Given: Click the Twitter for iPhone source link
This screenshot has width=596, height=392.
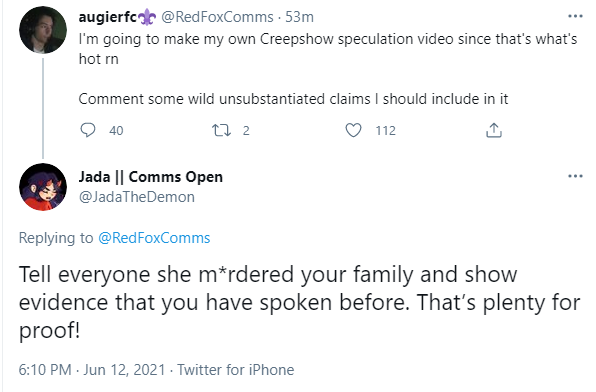Looking at the screenshot, I should coord(236,370).
